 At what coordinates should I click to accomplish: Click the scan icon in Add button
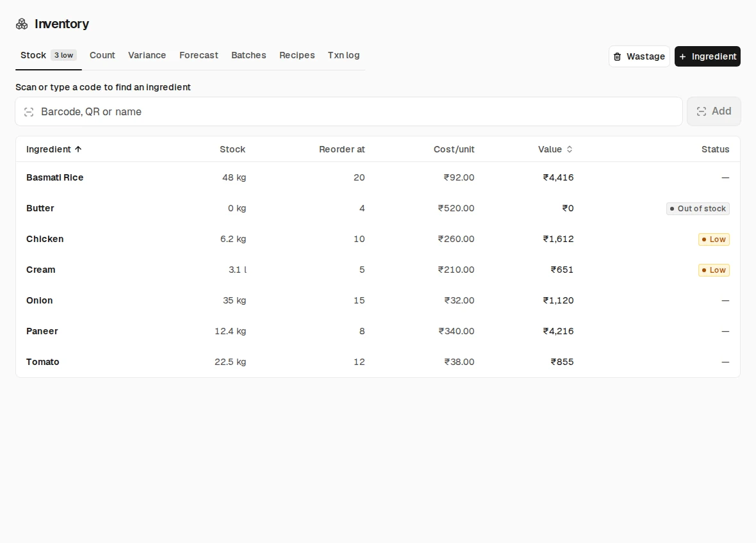tap(702, 112)
